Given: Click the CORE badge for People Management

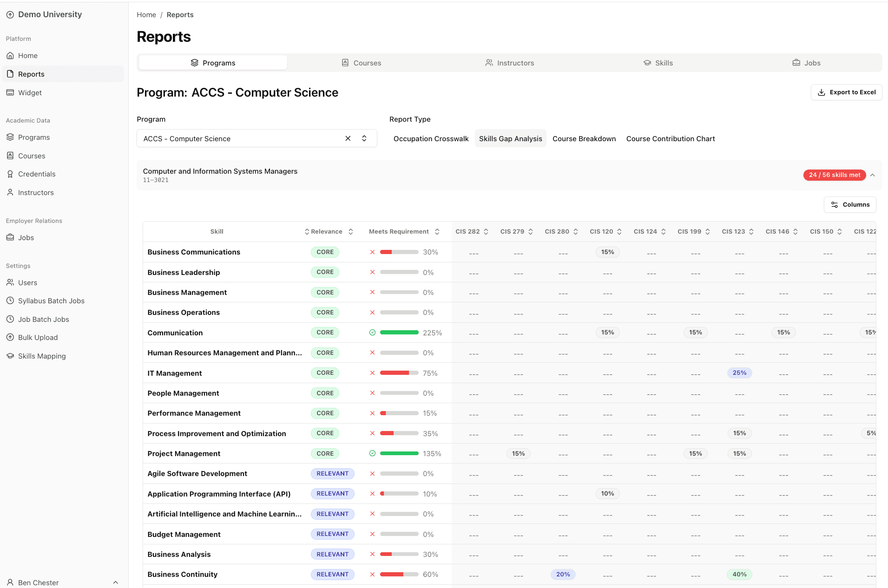Looking at the screenshot, I should coord(325,393).
